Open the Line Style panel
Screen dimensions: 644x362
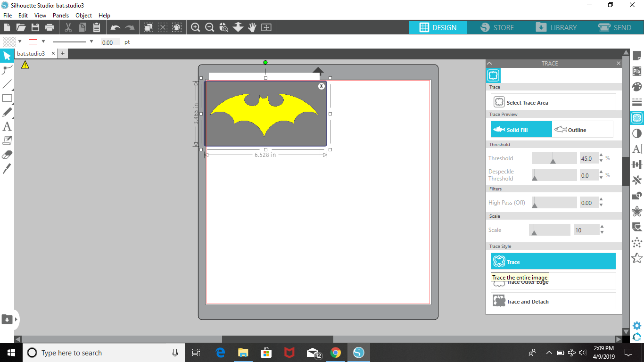[x=637, y=102]
